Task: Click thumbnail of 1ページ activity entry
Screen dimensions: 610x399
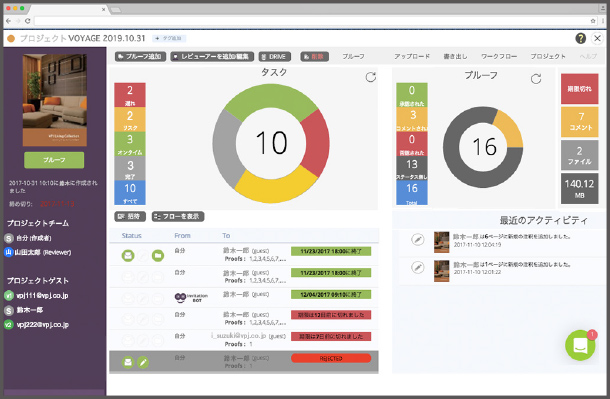Action: click(x=442, y=270)
